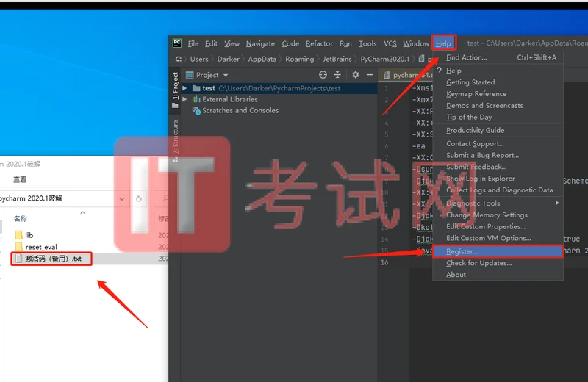This screenshot has height=382, width=588.
Task: Toggle the Structure side tool window tab
Action: (175, 140)
